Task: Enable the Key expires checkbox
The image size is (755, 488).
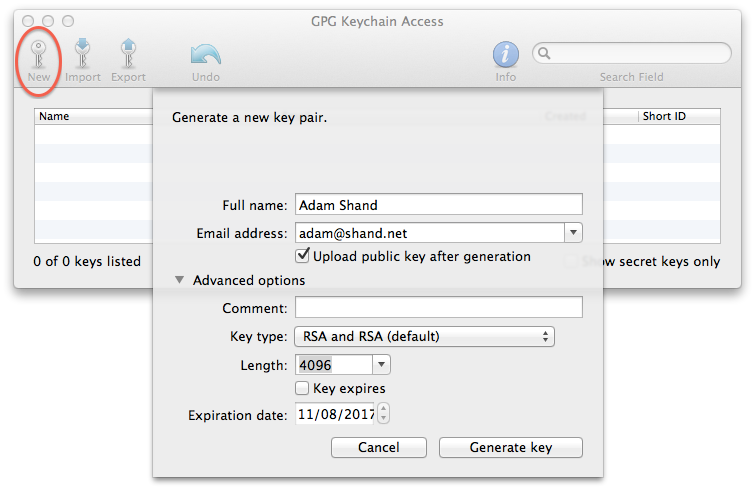Action: click(302, 388)
